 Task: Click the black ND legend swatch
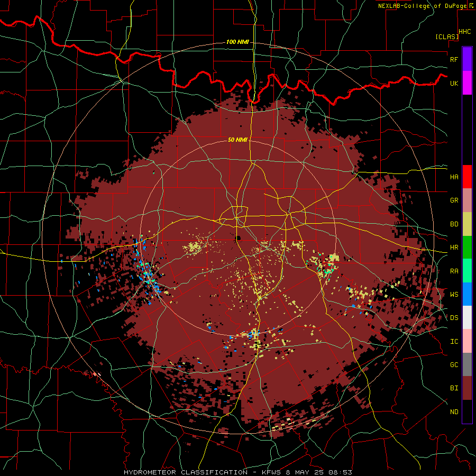coord(467,411)
